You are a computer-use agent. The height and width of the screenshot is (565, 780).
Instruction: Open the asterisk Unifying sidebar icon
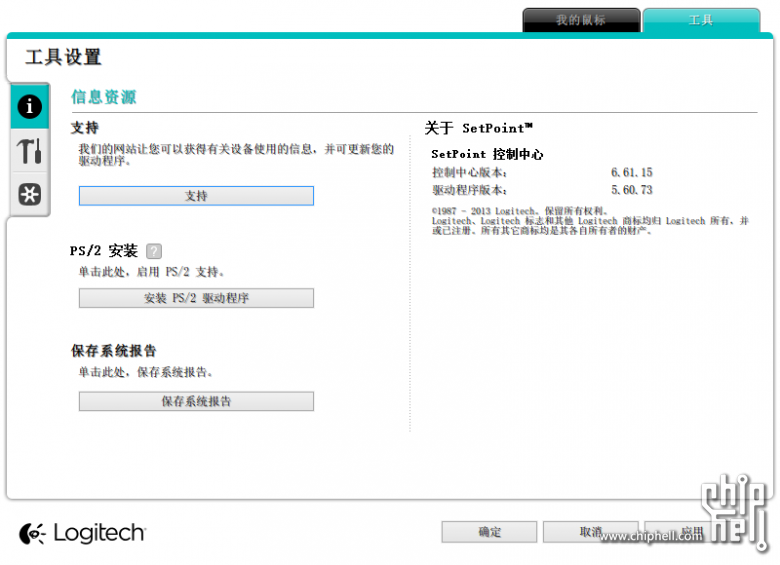click(29, 194)
